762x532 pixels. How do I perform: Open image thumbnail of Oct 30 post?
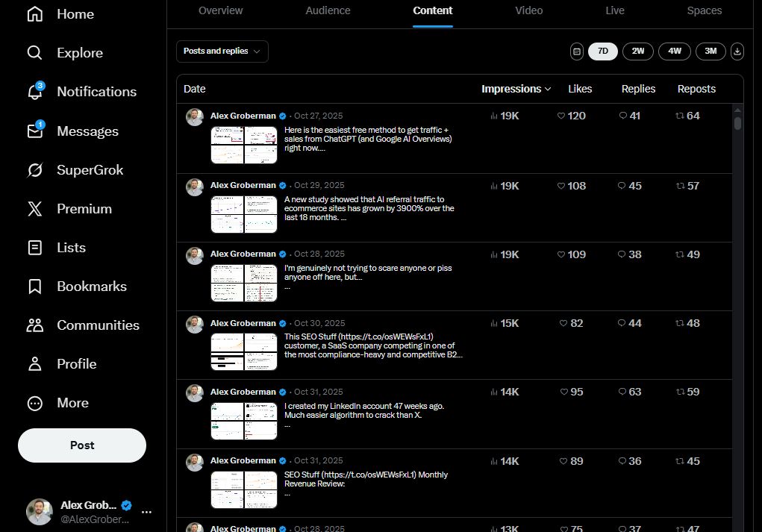click(x=244, y=351)
